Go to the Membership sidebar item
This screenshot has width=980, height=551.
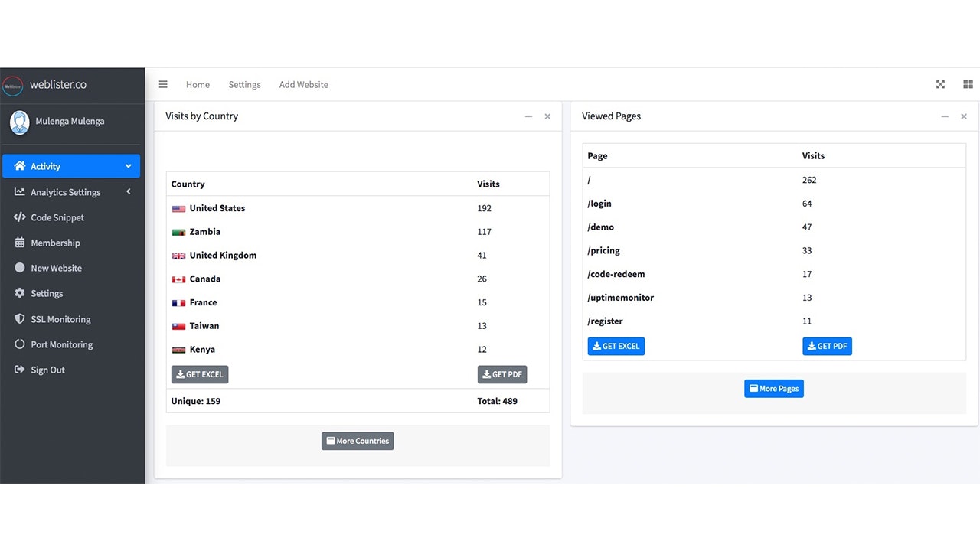pos(55,243)
